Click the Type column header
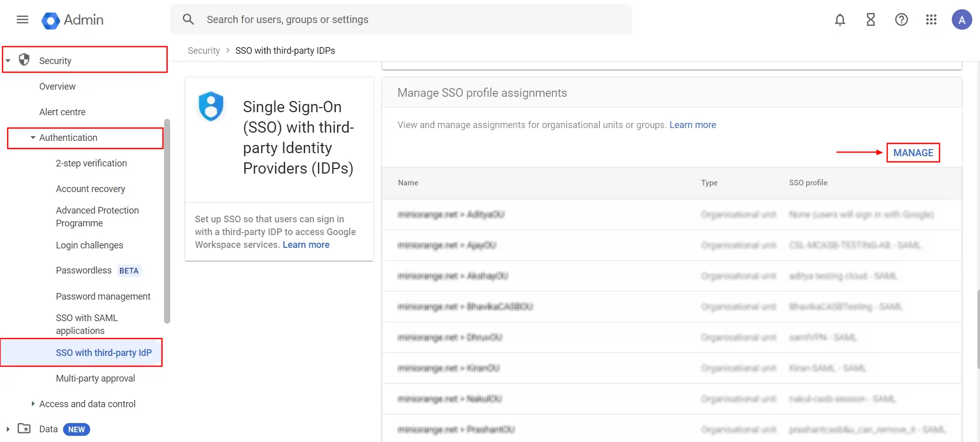The image size is (980, 442). 709,183
